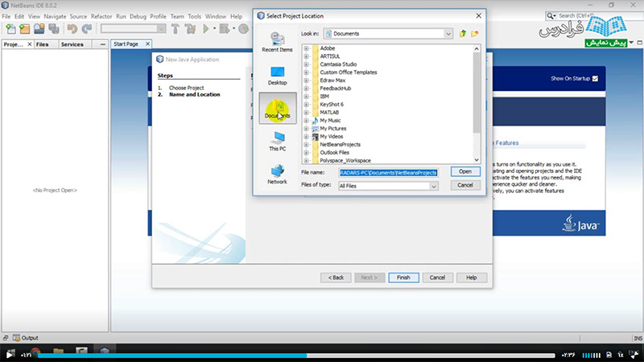Viewport: 644px width, 362px height.
Task: Click the Open Project toolbar icon
Action: 39,29
